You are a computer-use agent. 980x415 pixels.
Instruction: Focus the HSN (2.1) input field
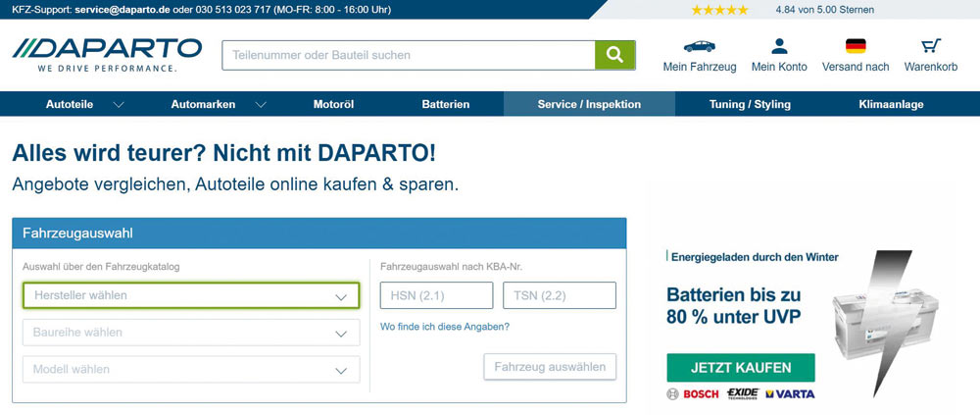click(x=436, y=295)
